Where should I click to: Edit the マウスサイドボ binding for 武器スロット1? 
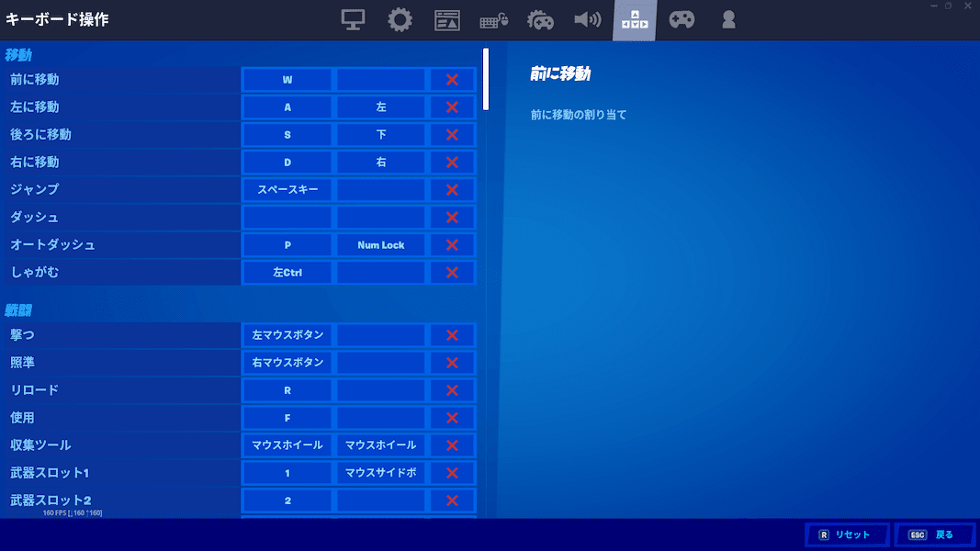pyautogui.click(x=381, y=473)
